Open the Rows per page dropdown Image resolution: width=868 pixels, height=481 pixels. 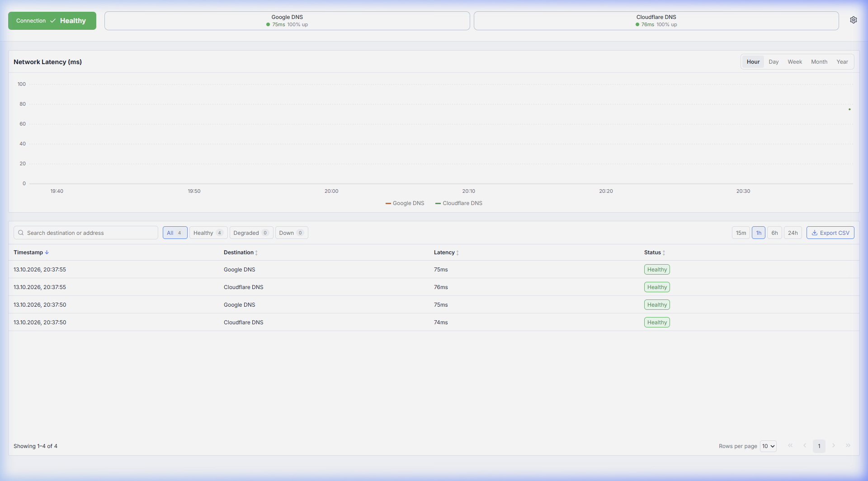(x=768, y=446)
